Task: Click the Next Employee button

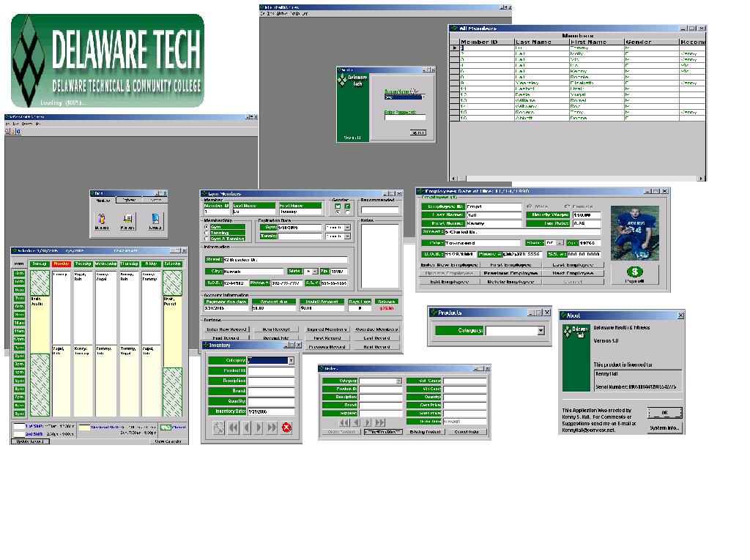Action: click(573, 273)
